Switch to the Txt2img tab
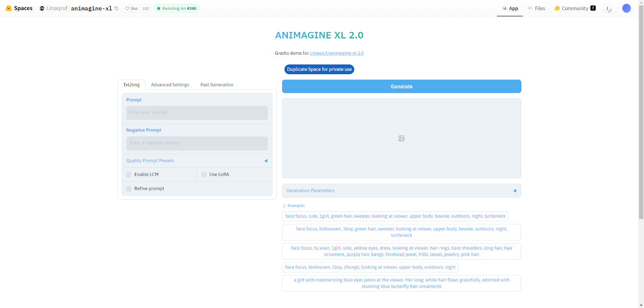 131,85
